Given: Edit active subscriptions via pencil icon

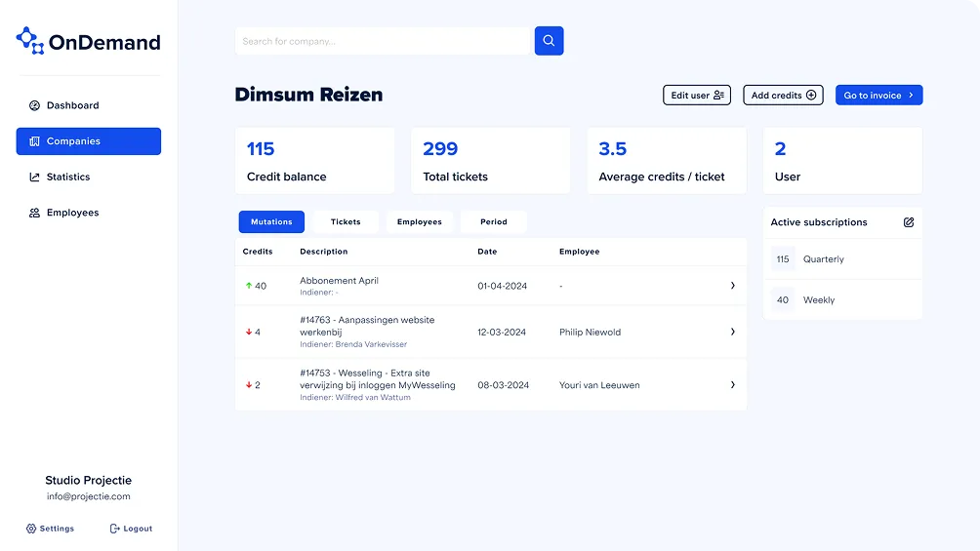Looking at the screenshot, I should [x=909, y=222].
